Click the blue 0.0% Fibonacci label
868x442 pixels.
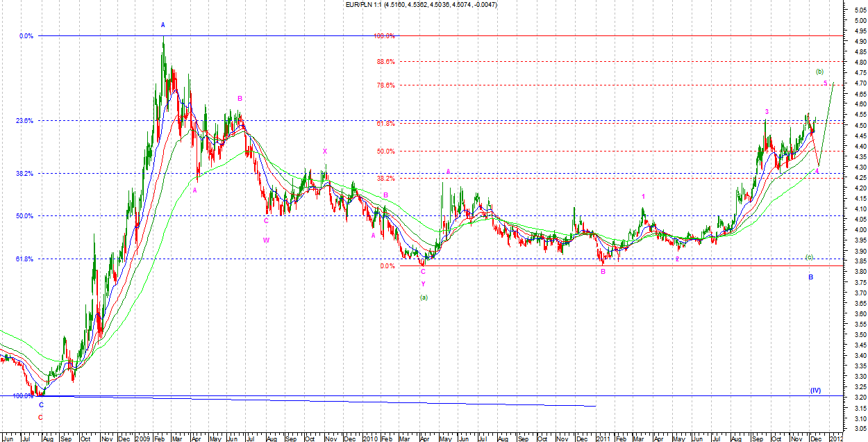click(26, 36)
